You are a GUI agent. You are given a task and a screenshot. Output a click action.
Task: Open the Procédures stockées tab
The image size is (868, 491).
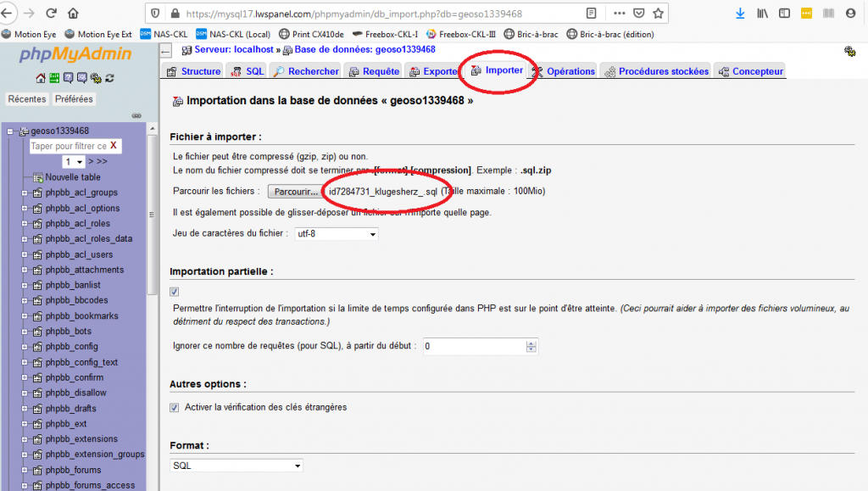(x=656, y=71)
